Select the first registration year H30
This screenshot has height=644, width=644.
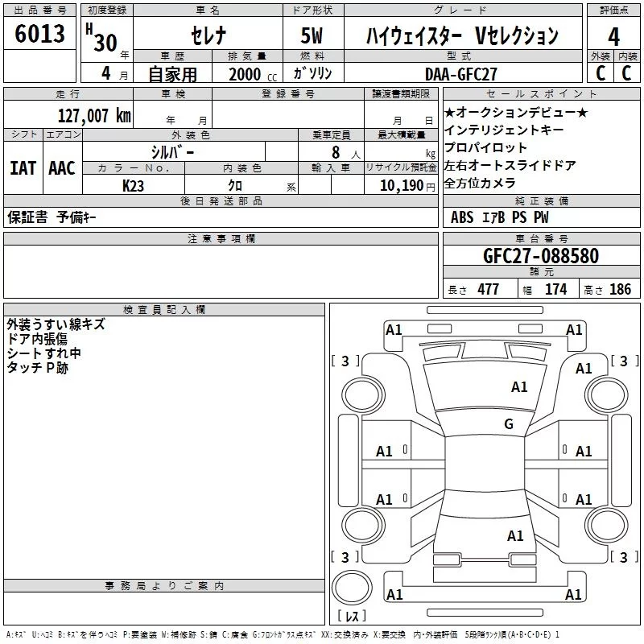(102, 38)
